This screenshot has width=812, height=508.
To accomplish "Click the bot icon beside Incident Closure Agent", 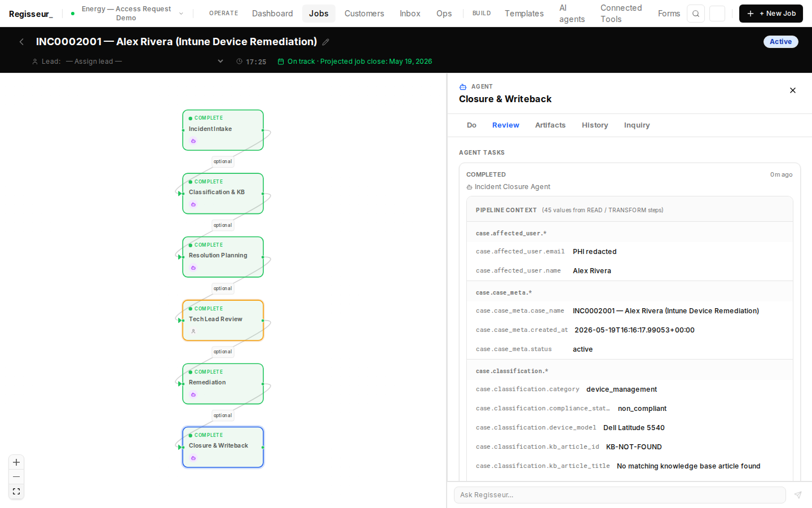I will 469,187.
